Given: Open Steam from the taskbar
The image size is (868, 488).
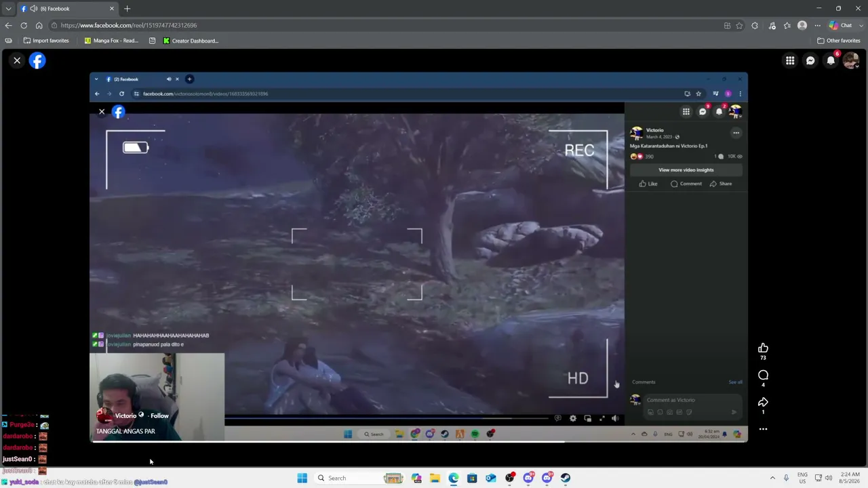Looking at the screenshot, I should [x=566, y=478].
